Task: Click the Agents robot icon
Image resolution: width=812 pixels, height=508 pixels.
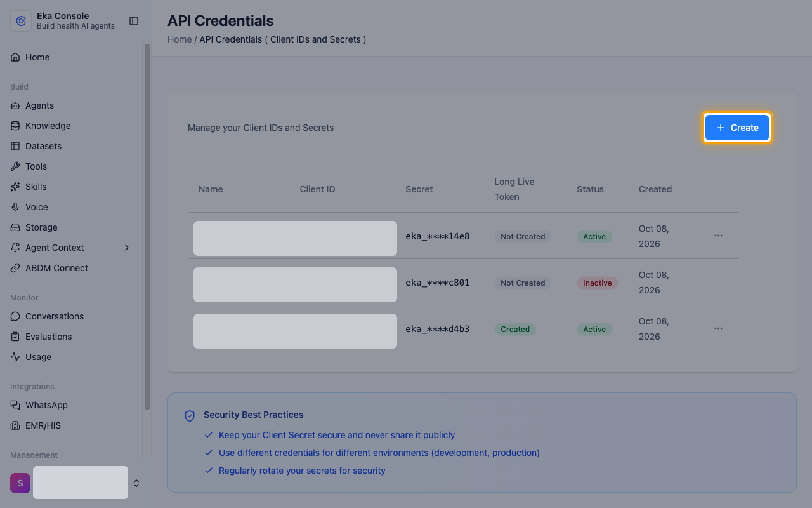Action: coord(15,105)
